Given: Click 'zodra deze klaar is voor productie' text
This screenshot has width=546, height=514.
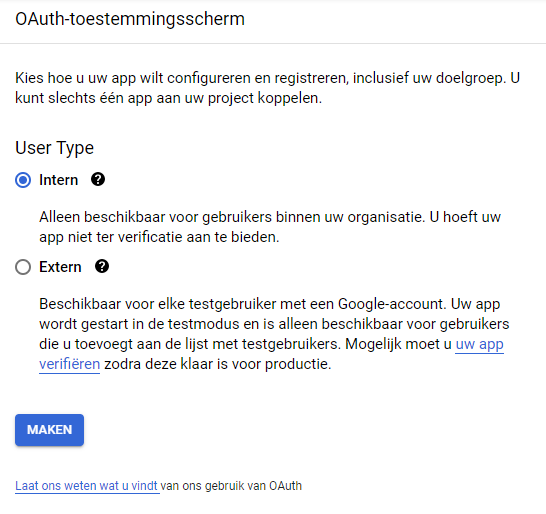Looking at the screenshot, I should point(218,364).
